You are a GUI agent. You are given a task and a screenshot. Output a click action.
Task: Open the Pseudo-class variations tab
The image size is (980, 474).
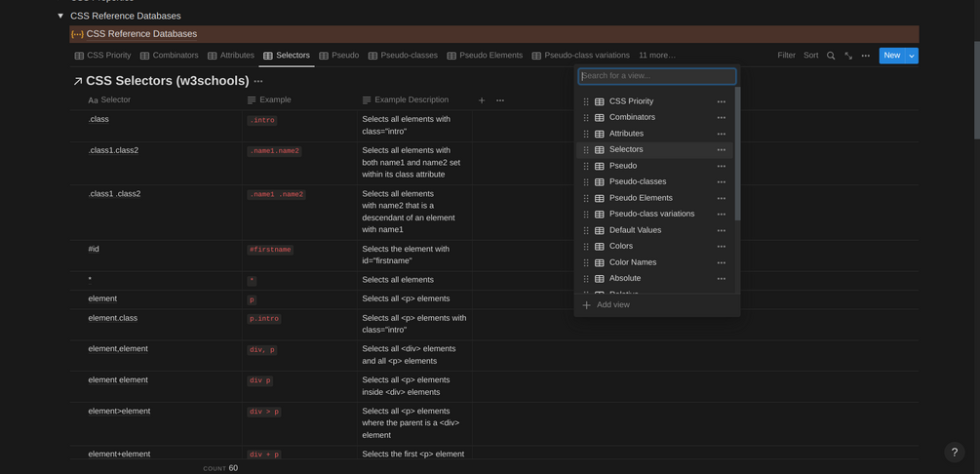tap(580, 55)
